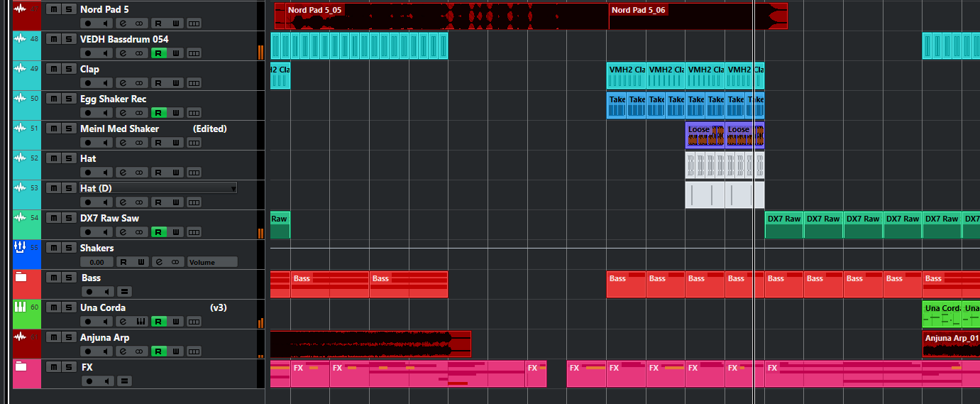Click the group editing icon on Bass folder
980x404 pixels.
[124, 292]
